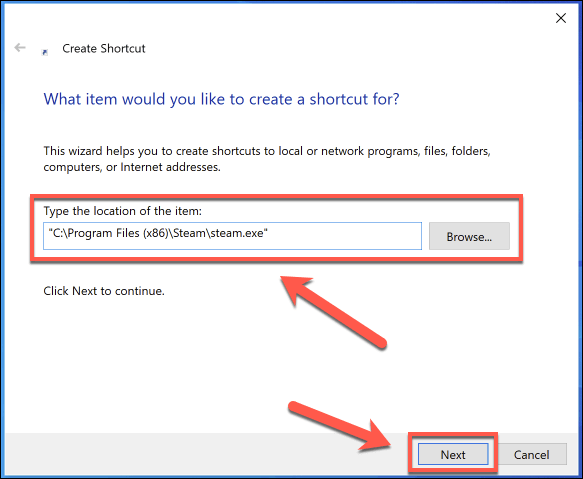Go back using the back arrow
The image size is (583, 479).
click(20, 48)
